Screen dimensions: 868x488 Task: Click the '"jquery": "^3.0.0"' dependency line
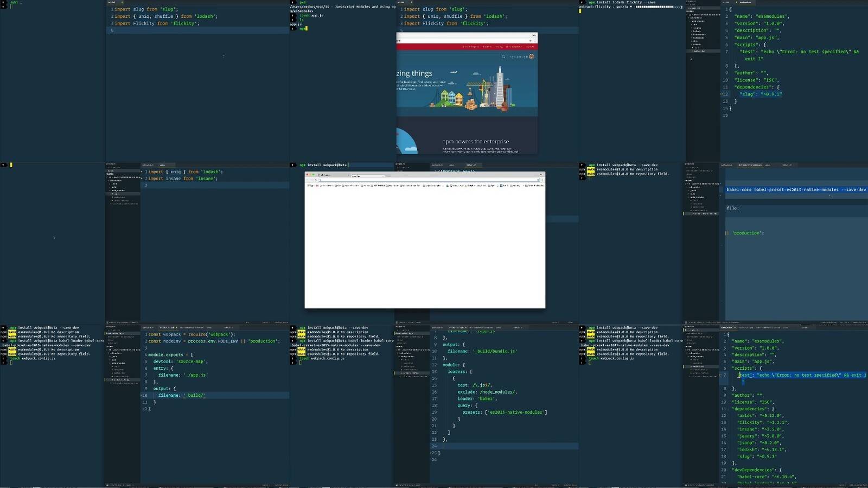click(761, 436)
